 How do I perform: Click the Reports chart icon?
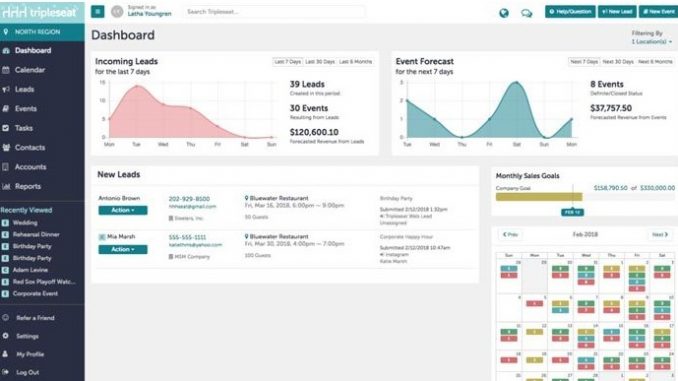(x=6, y=186)
